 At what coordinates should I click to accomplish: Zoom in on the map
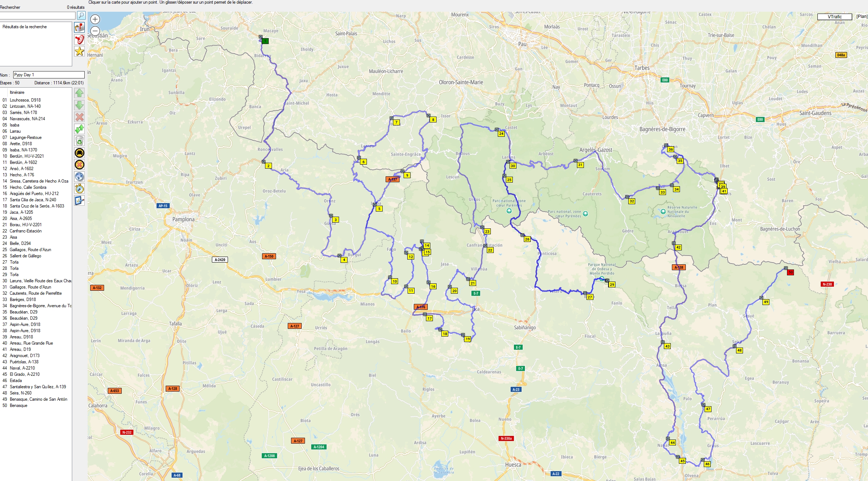[95, 19]
